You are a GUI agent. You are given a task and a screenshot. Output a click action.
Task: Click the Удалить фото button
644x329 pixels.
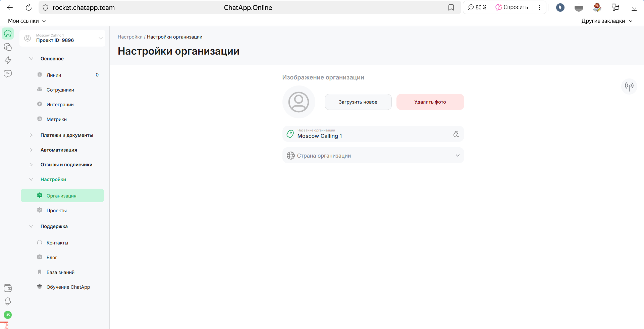click(x=430, y=102)
